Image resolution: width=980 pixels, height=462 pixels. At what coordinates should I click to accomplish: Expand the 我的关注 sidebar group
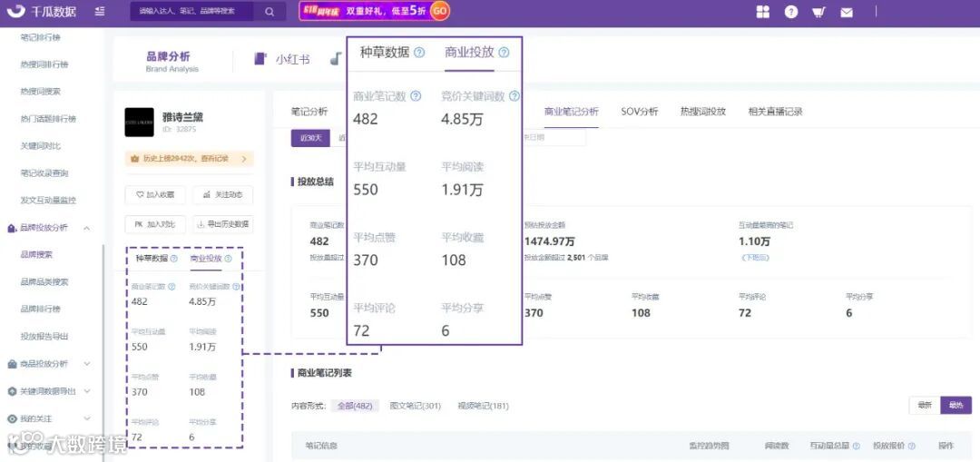pyautogui.click(x=49, y=418)
